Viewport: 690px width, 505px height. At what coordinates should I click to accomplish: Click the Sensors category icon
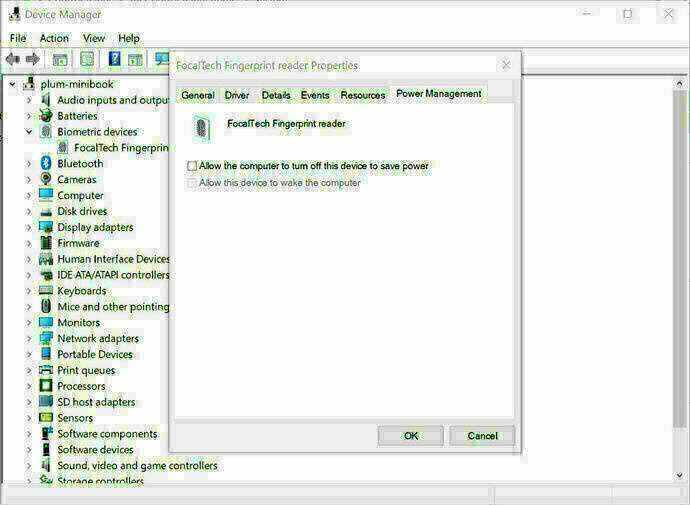[x=46, y=417]
